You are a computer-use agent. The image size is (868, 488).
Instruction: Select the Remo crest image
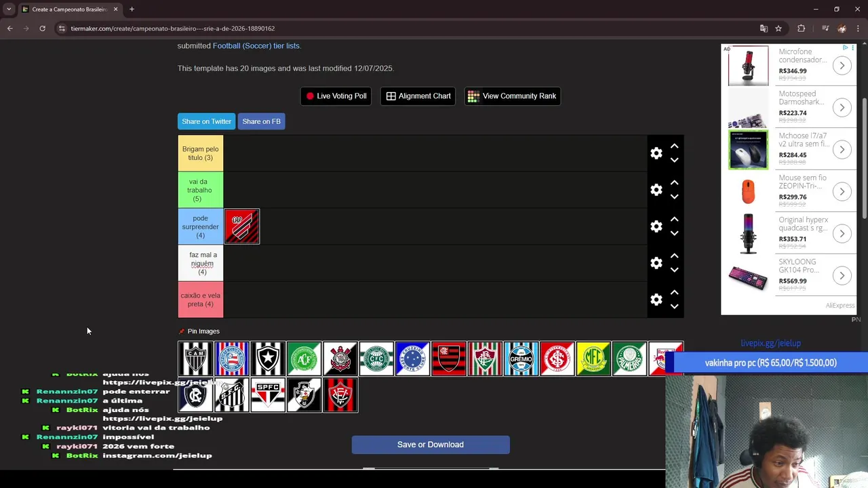click(195, 395)
